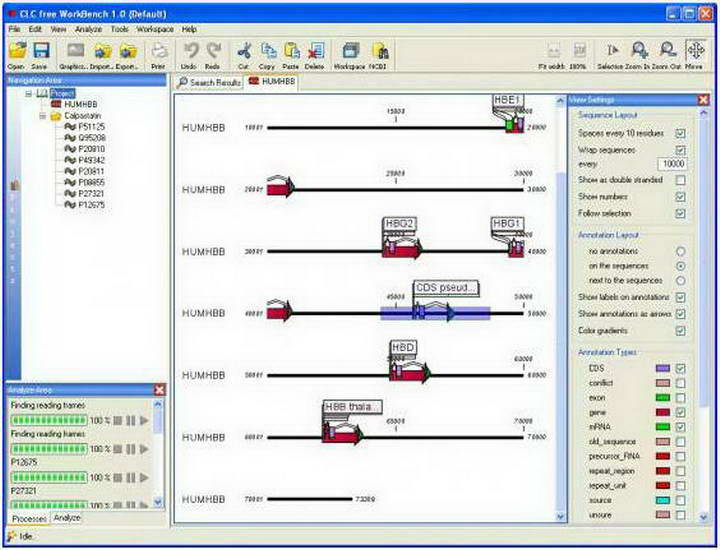The width and height of the screenshot is (720, 550).
Task: Click the Fit width toolbar icon
Action: 553,51
